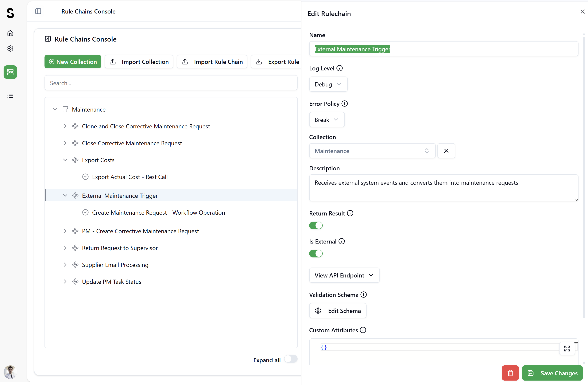Open the list icon in sidebar
588x385 pixels.
pyautogui.click(x=10, y=96)
